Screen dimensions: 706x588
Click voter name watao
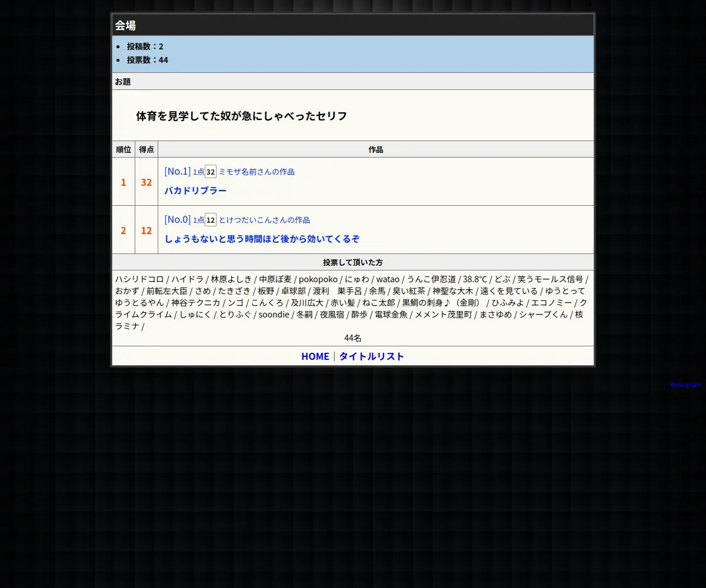click(388, 279)
